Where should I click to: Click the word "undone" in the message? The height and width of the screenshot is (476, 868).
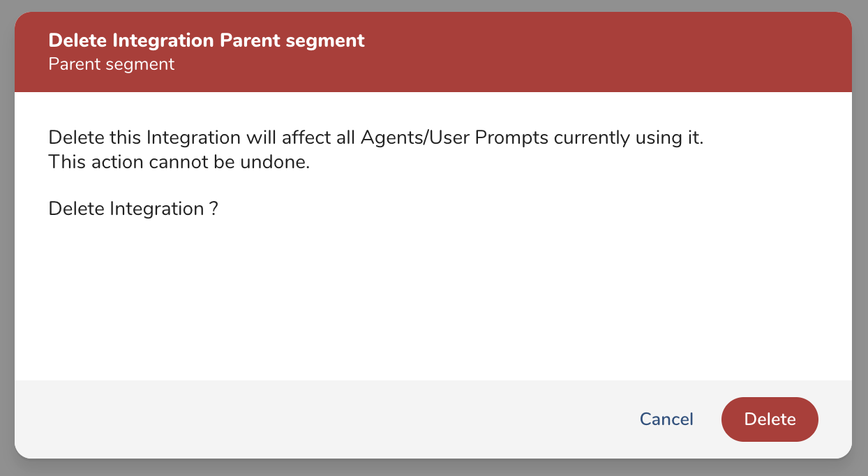pos(278,163)
